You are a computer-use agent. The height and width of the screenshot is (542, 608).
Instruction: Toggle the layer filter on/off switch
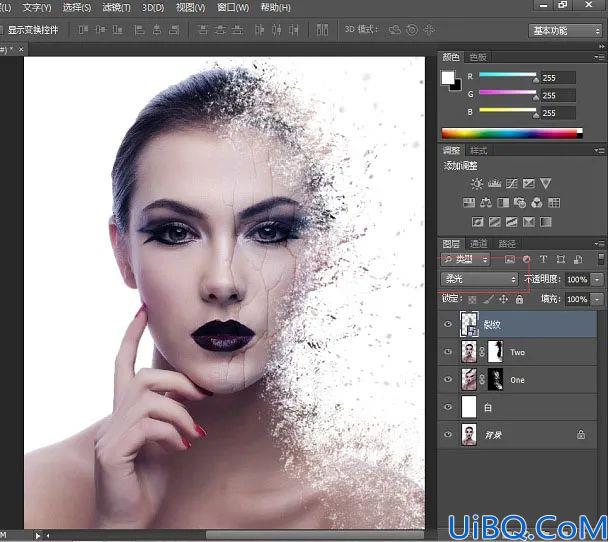[601, 259]
